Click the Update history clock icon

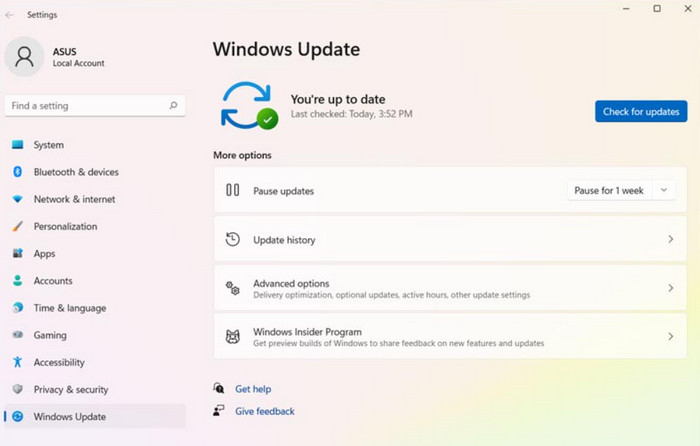tap(233, 239)
